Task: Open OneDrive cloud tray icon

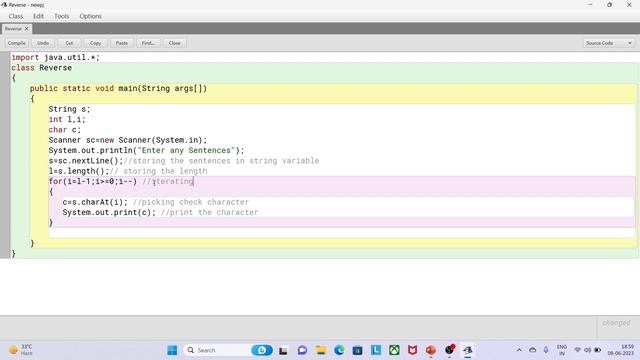Action: pyautogui.click(x=533, y=350)
